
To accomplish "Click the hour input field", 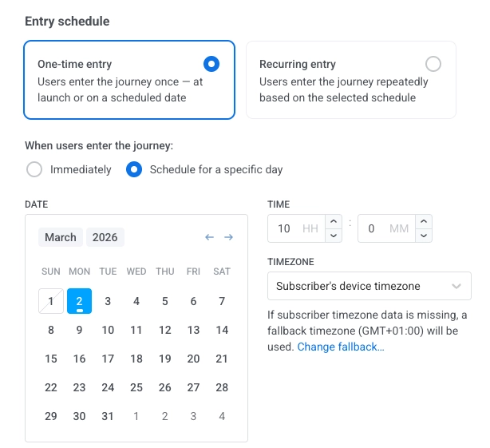I will click(x=296, y=228).
